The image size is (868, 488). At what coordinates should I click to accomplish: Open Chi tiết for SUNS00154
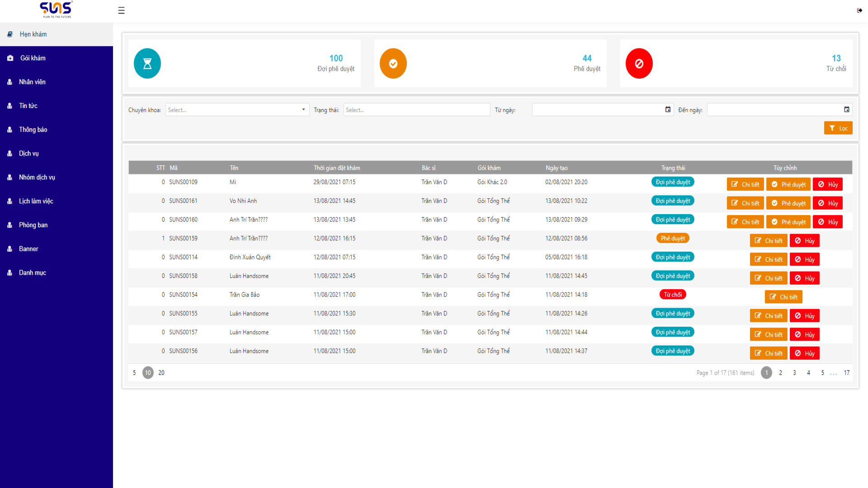pos(783,297)
